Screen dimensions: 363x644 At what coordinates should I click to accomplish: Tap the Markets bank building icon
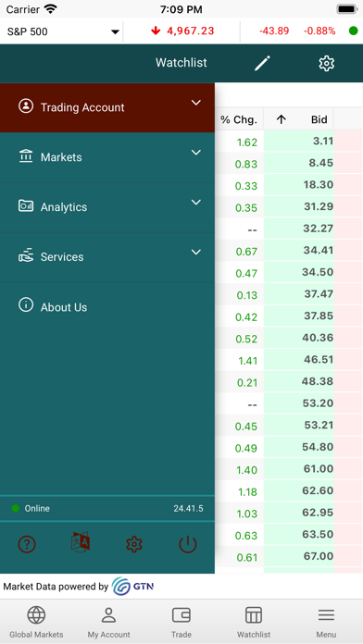26,156
